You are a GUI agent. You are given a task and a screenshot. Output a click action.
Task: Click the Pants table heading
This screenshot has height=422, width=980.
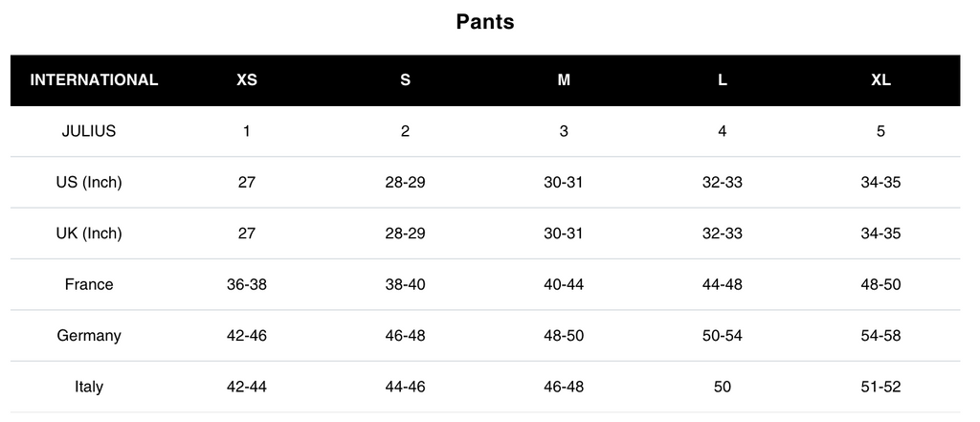point(485,22)
